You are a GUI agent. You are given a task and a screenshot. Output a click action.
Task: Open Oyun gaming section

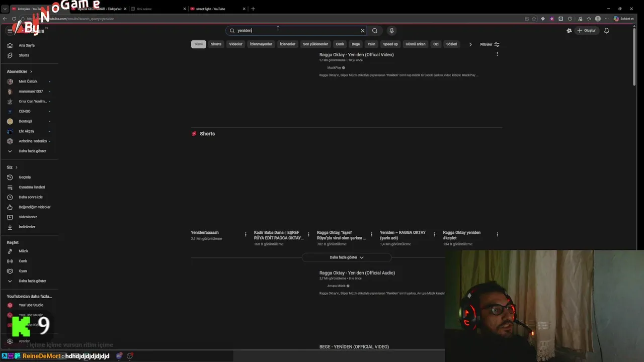pos(29,271)
